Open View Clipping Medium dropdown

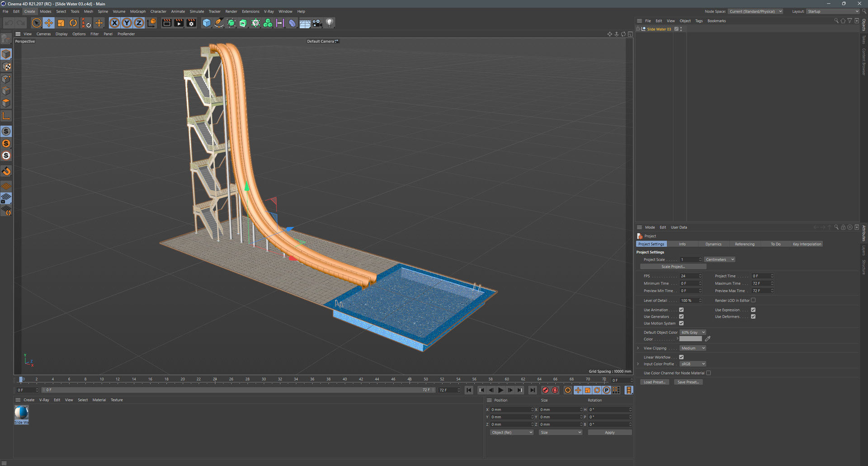(x=693, y=348)
